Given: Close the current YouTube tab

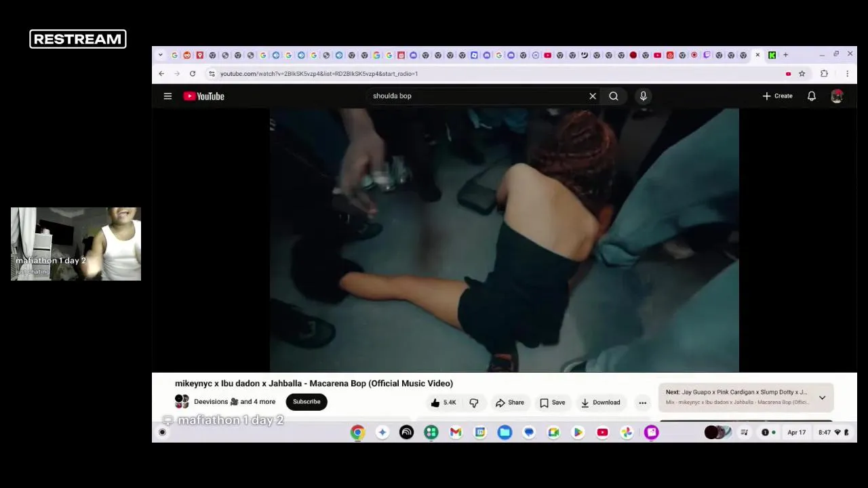Looking at the screenshot, I should pyautogui.click(x=757, y=55).
